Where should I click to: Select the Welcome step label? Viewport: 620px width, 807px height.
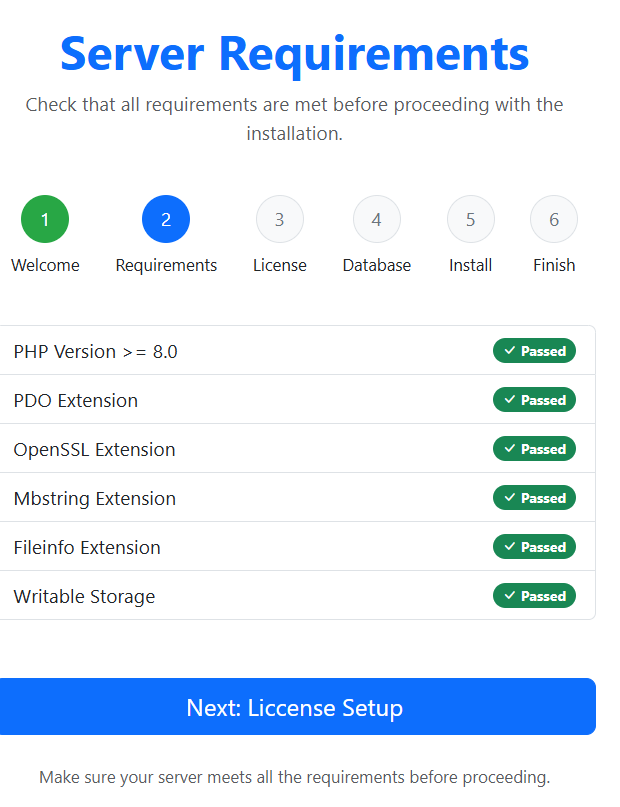pyautogui.click(x=44, y=265)
